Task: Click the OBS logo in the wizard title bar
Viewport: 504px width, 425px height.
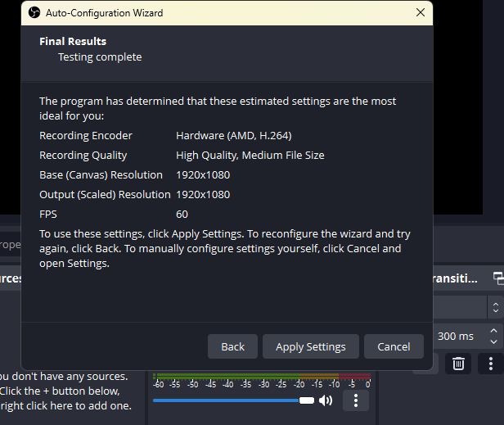Action: click(34, 13)
